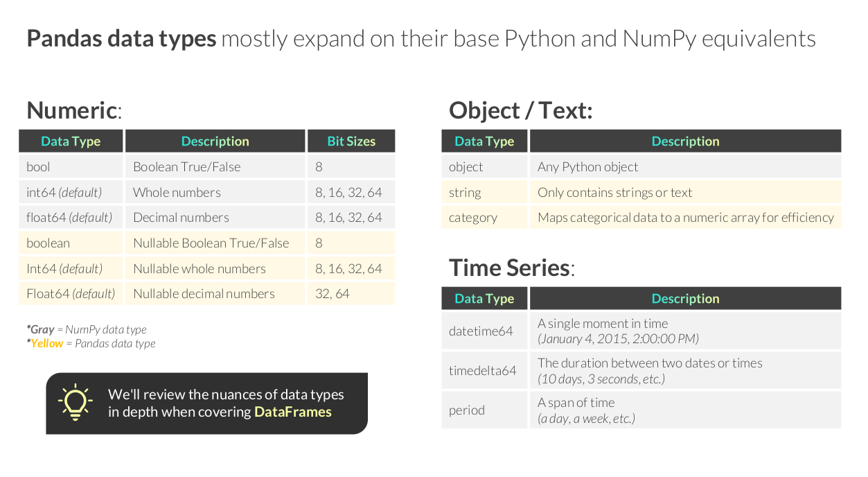Select the category data type cell
868x477 pixels.
click(x=473, y=218)
